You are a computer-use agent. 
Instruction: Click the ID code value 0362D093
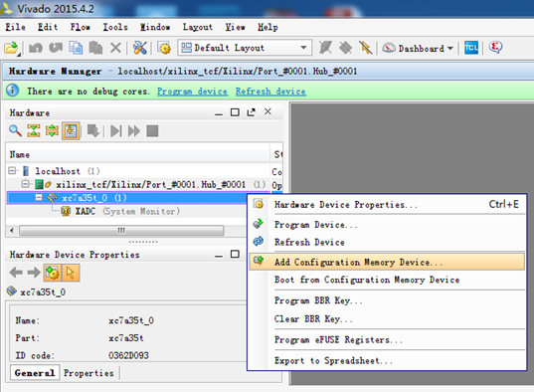[128, 355]
